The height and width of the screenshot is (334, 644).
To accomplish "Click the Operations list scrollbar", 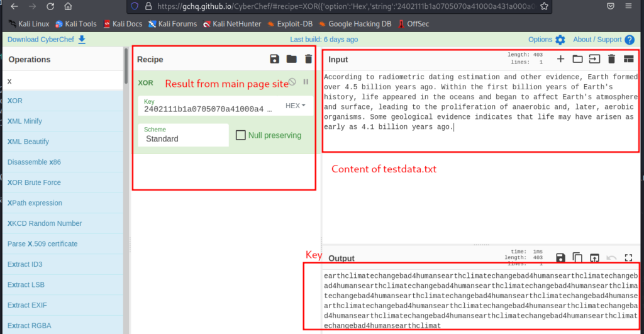I will (x=126, y=67).
